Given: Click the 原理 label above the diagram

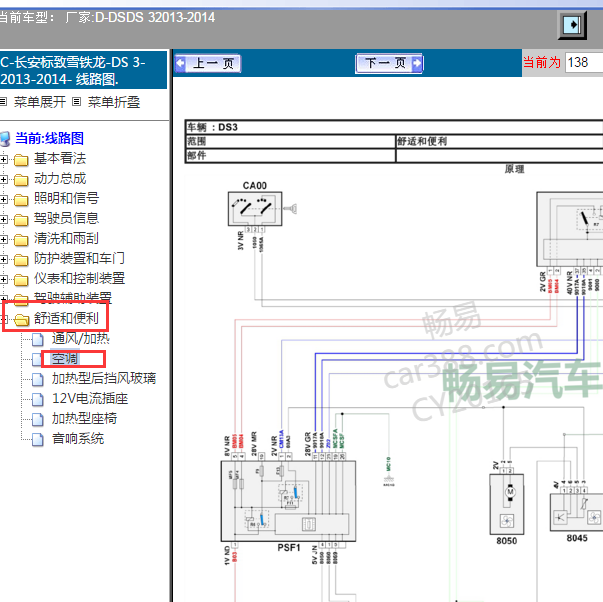Looking at the screenshot, I should [x=514, y=169].
